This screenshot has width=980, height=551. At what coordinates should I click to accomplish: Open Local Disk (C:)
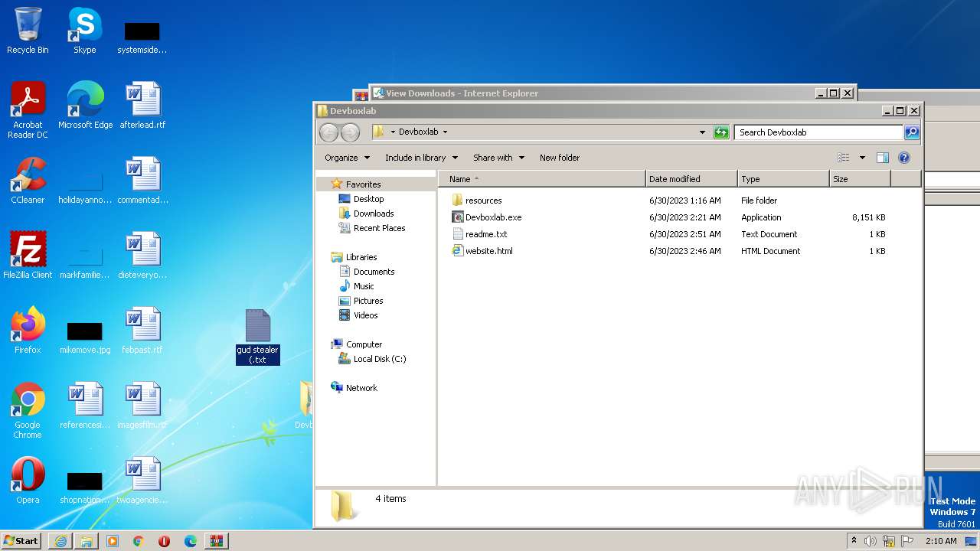(379, 359)
